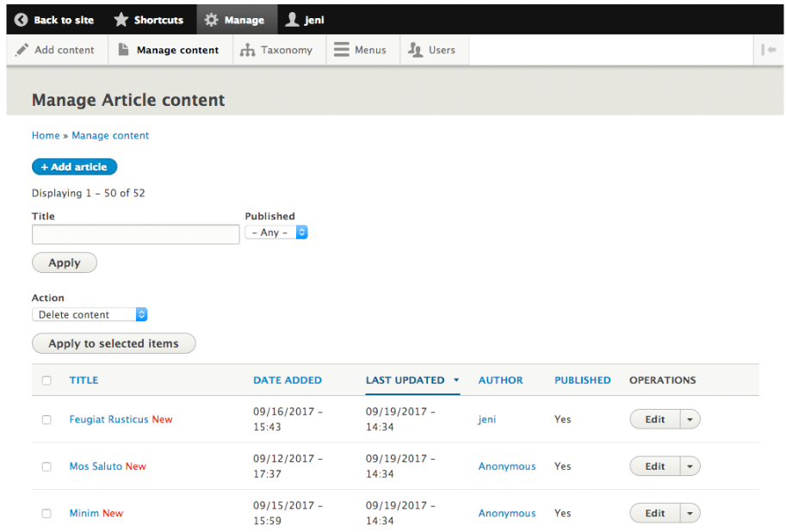
Task: Click Apply to selected items button
Action: 114,343
